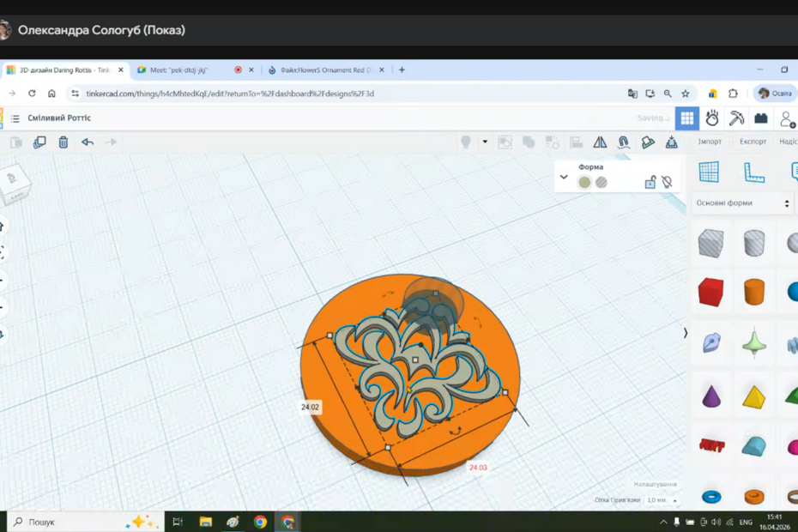
Task: Open the solid shape color swatch
Action: 584,182
